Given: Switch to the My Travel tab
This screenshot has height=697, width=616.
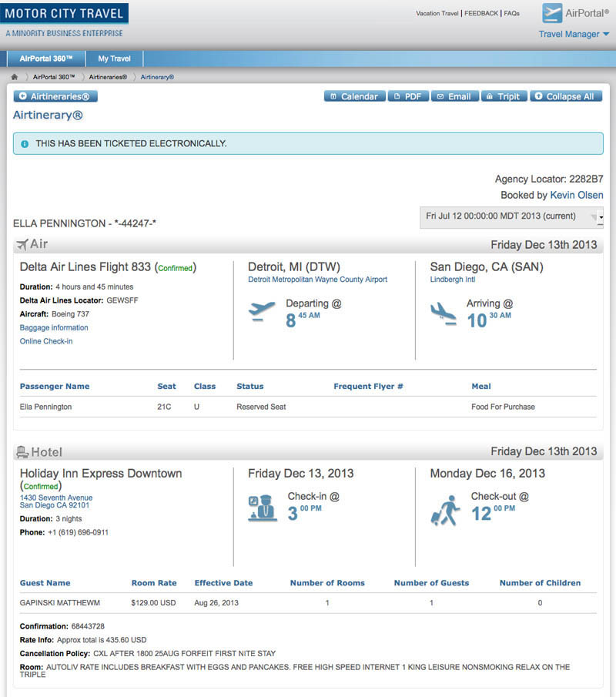Looking at the screenshot, I should click(x=114, y=59).
